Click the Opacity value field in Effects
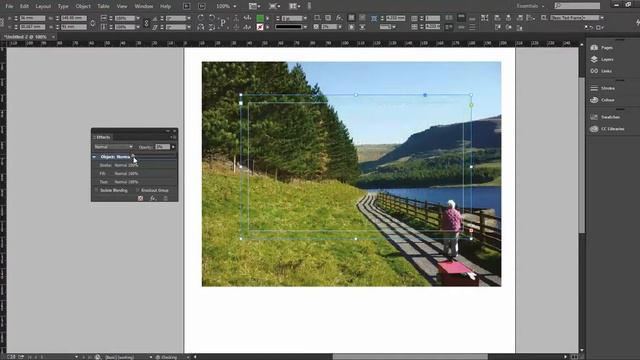Image resolution: width=640 pixels, height=360 pixels. pyautogui.click(x=162, y=147)
